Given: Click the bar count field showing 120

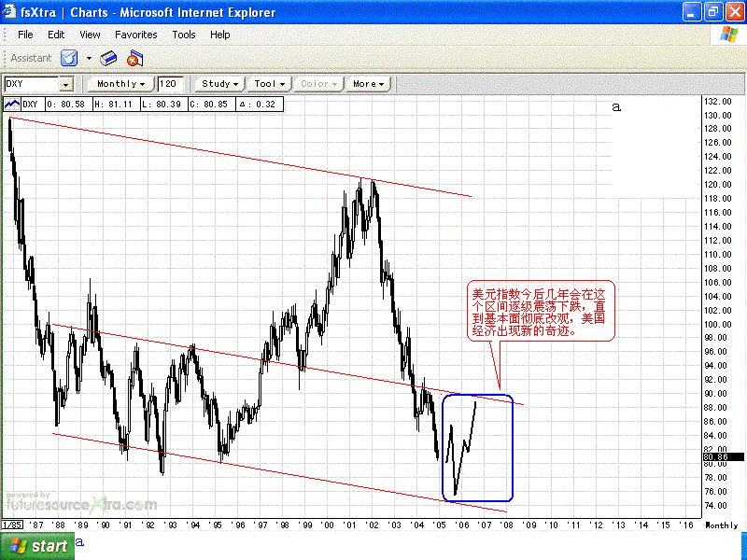Looking at the screenshot, I should tap(171, 84).
